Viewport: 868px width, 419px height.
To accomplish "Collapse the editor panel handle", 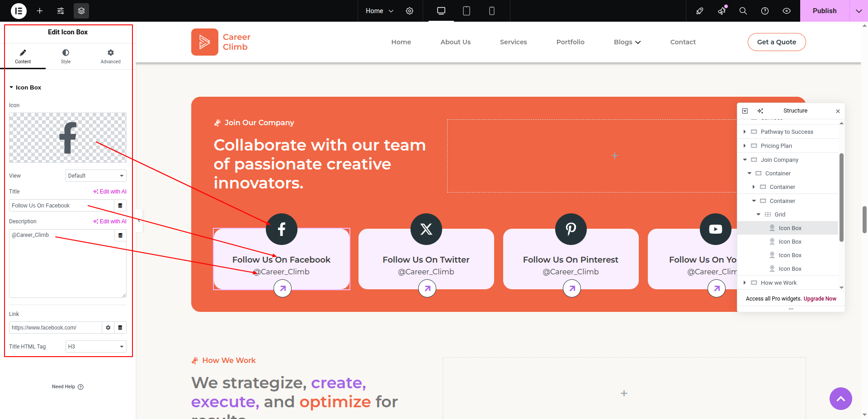I will pos(139,221).
